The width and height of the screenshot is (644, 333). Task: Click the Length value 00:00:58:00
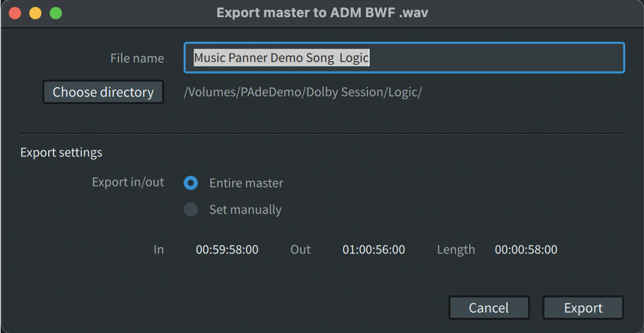(526, 250)
